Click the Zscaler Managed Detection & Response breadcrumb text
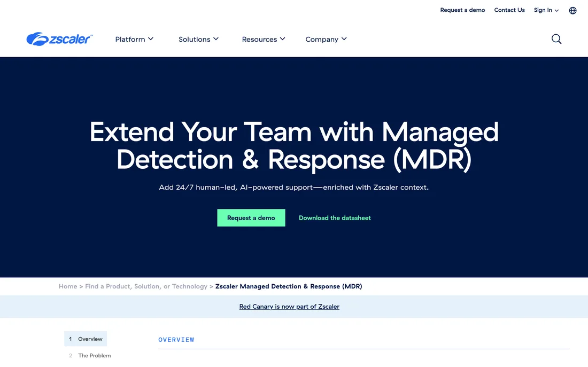 tap(288, 286)
